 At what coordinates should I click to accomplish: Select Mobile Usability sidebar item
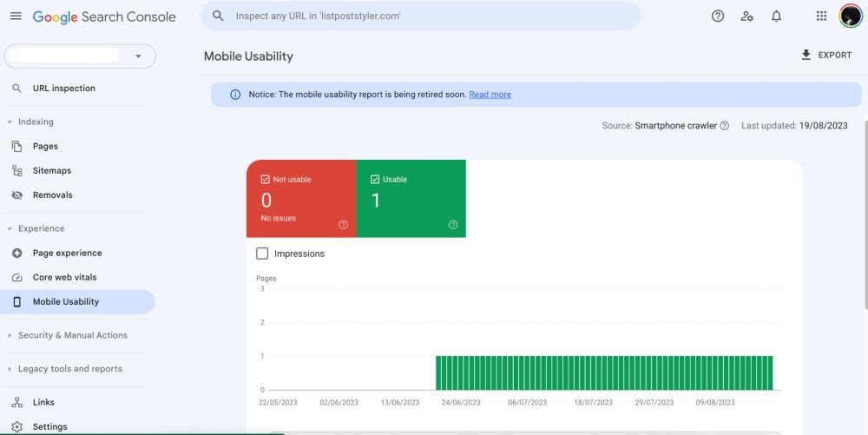(77, 301)
